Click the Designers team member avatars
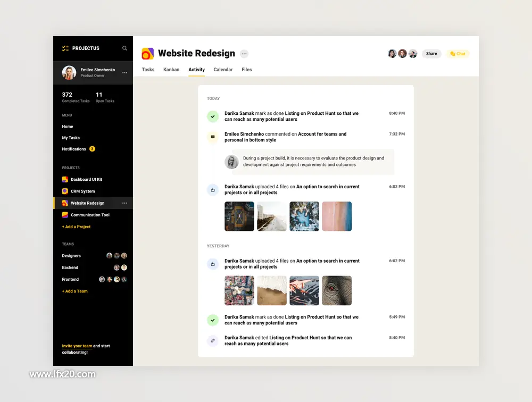 coord(117,256)
